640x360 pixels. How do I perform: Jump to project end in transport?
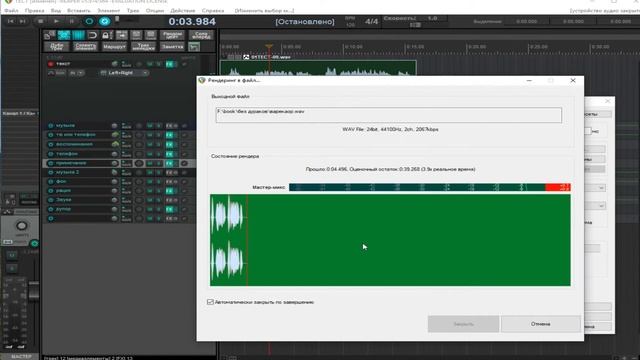pos(22,21)
